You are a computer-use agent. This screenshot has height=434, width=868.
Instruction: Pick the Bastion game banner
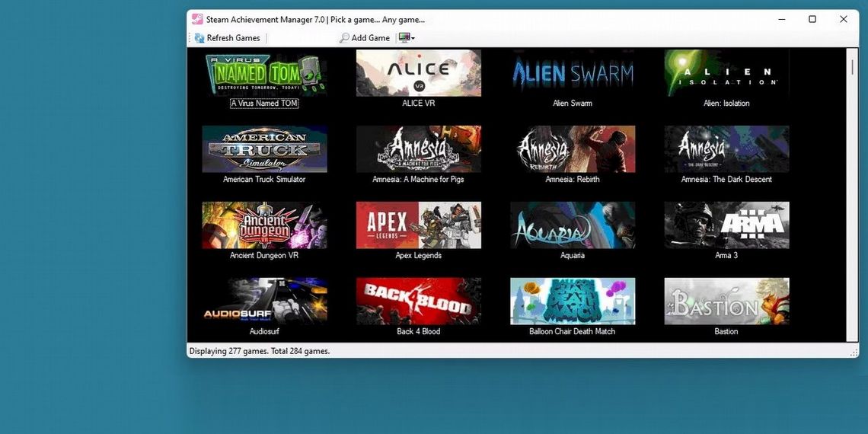click(x=727, y=302)
